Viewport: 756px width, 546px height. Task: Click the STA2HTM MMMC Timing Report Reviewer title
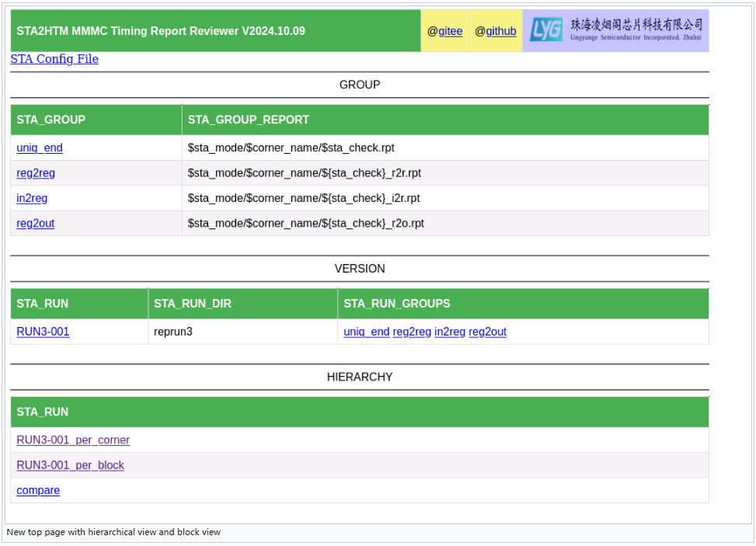pyautogui.click(x=161, y=31)
